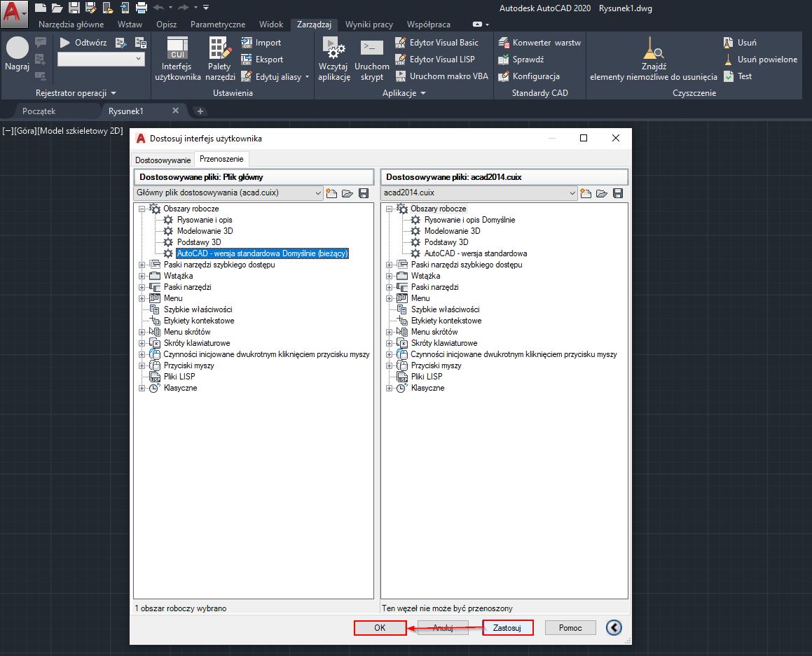This screenshot has width=812, height=656.
Task: Expand the Rejestrator operacji panel
Action: coord(76,93)
